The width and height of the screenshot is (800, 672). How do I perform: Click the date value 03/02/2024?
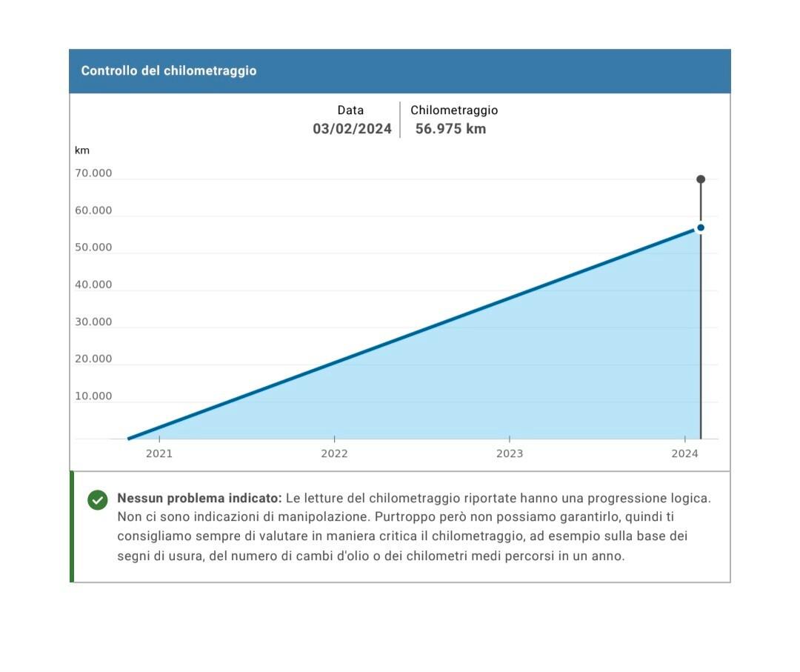click(x=352, y=129)
